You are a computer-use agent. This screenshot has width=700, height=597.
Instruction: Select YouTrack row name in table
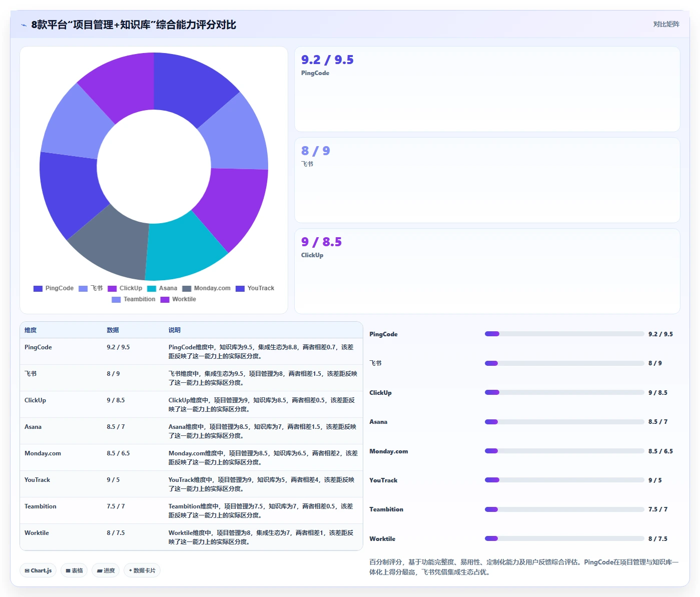click(x=37, y=480)
